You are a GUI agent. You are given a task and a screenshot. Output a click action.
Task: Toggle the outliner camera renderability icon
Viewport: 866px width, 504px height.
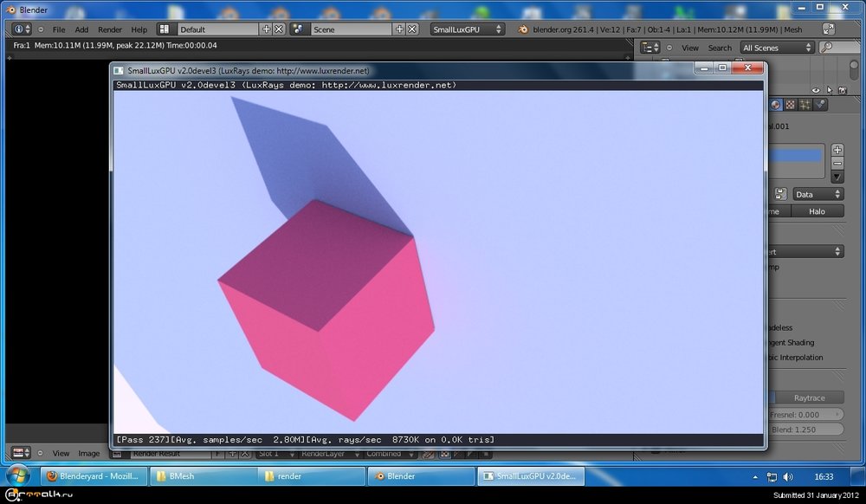point(841,89)
